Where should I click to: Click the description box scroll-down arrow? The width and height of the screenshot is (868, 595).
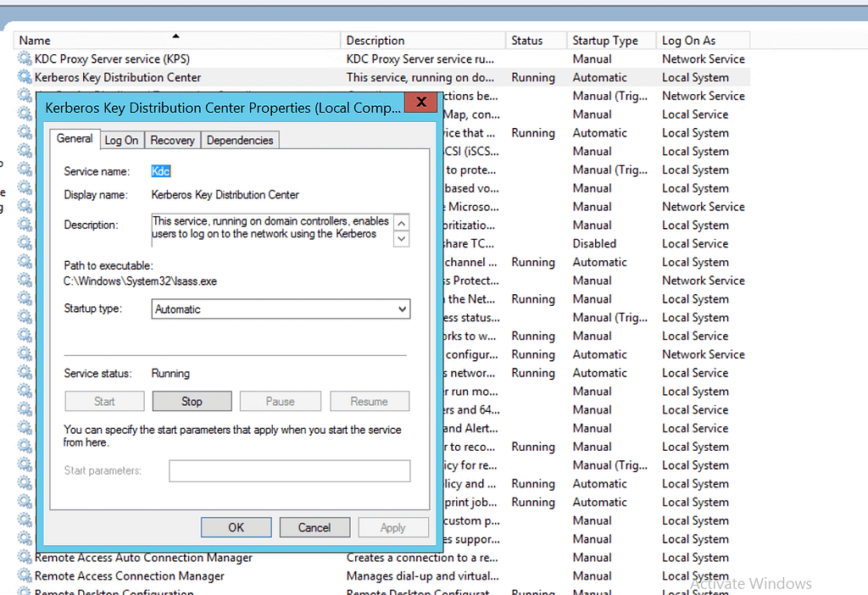(402, 239)
